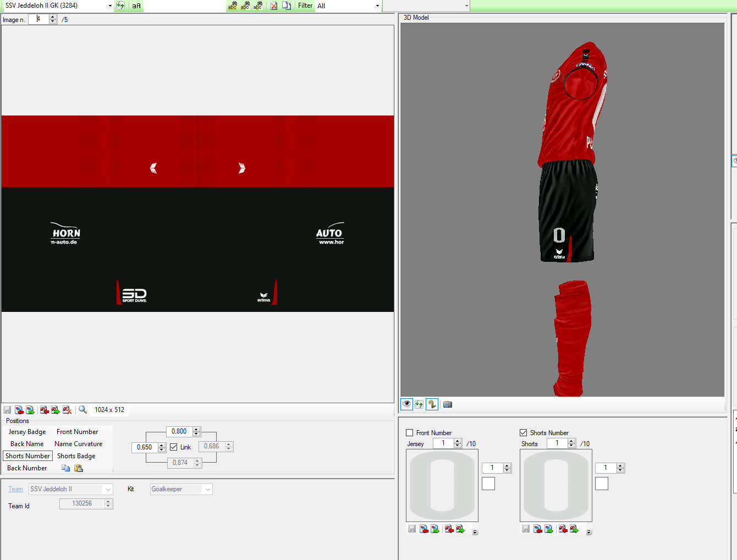Select Shorts Badge in Positions list
Image resolution: width=737 pixels, height=560 pixels.
coord(76,456)
